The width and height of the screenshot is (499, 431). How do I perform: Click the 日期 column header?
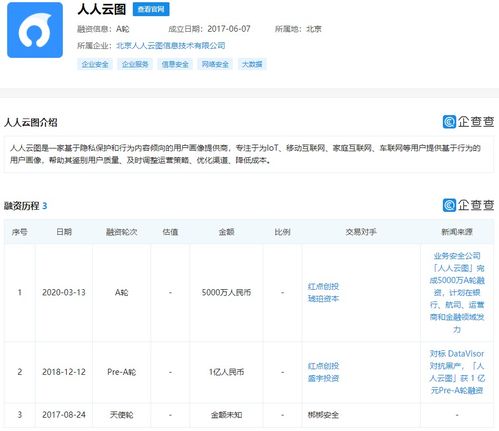pyautogui.click(x=64, y=232)
